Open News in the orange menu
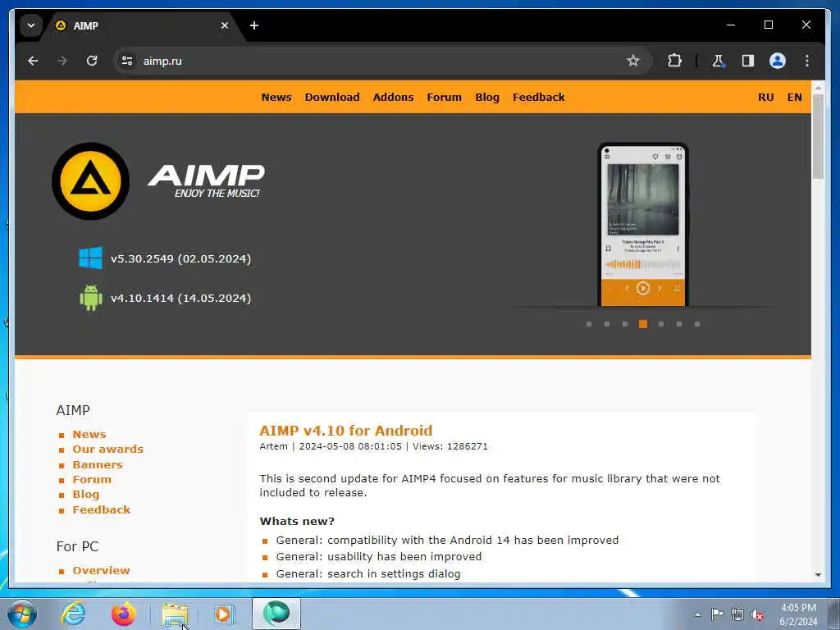840x630 pixels. (276, 98)
